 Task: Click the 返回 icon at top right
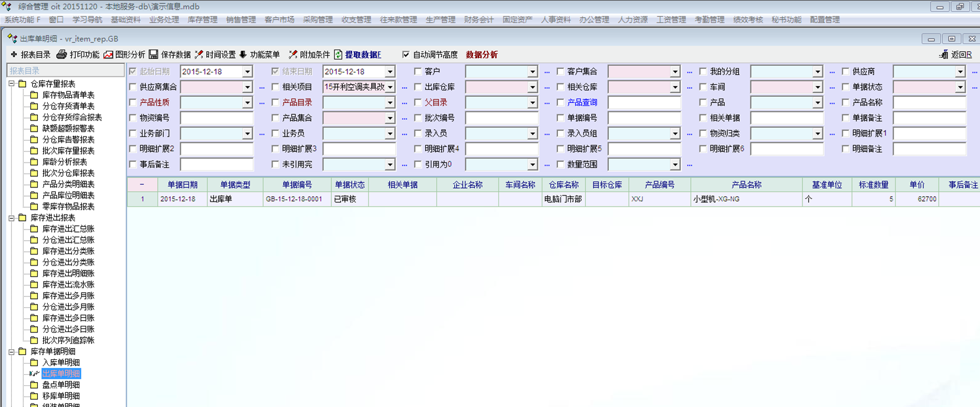pyautogui.click(x=943, y=55)
